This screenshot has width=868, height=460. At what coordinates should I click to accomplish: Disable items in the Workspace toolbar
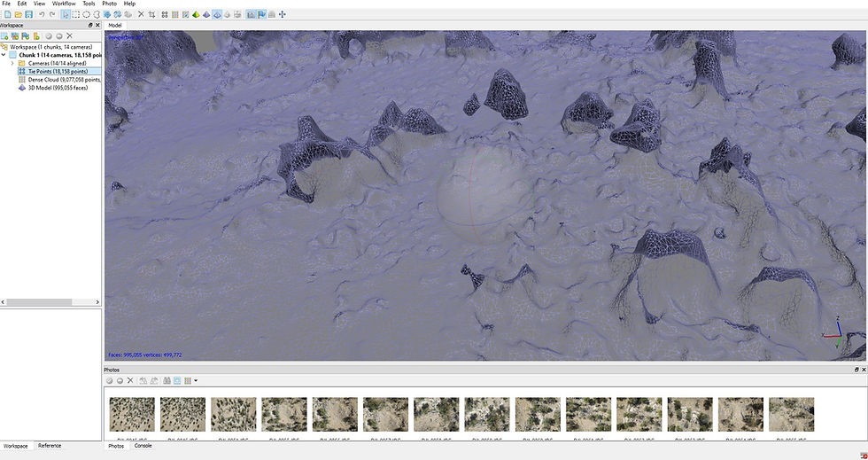[59, 36]
